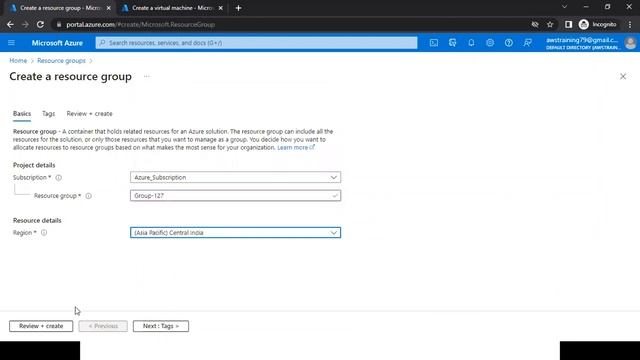This screenshot has width=640, height=360.
Task: Click the site info lock icon
Action: tap(59, 24)
